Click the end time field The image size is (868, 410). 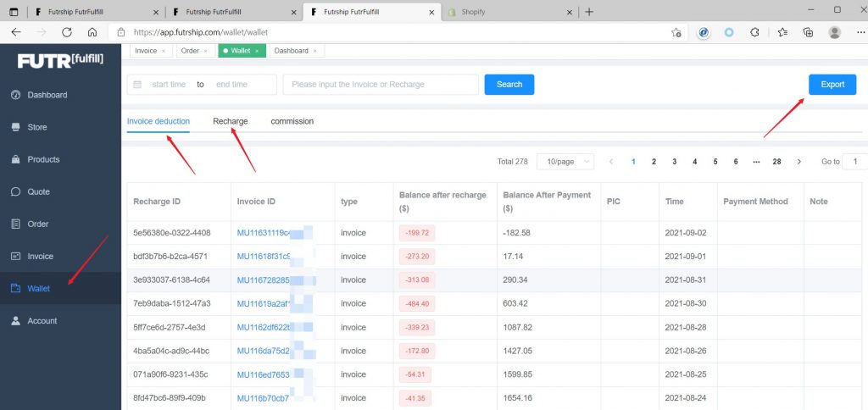click(232, 85)
